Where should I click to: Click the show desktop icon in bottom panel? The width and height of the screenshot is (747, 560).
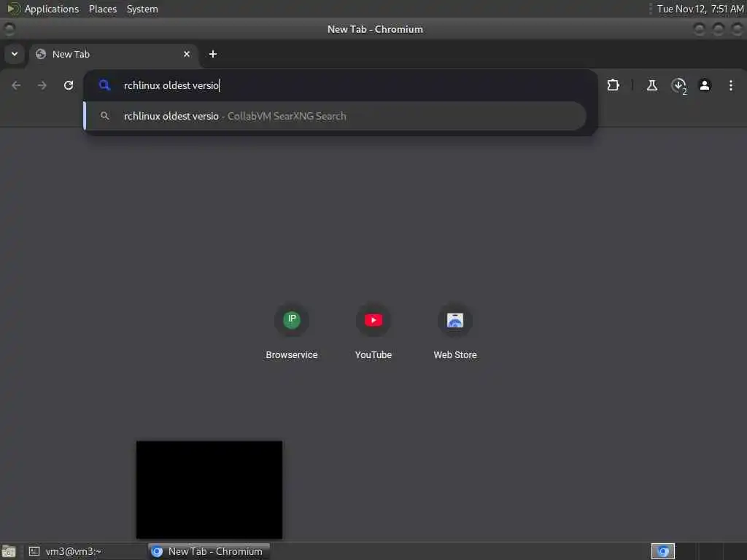click(x=9, y=551)
